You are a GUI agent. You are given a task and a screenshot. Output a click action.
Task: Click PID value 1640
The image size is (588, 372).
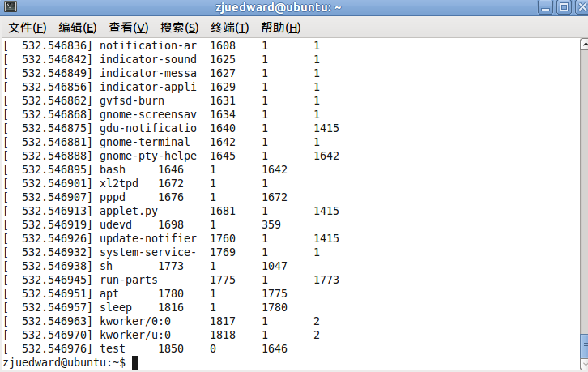point(223,128)
